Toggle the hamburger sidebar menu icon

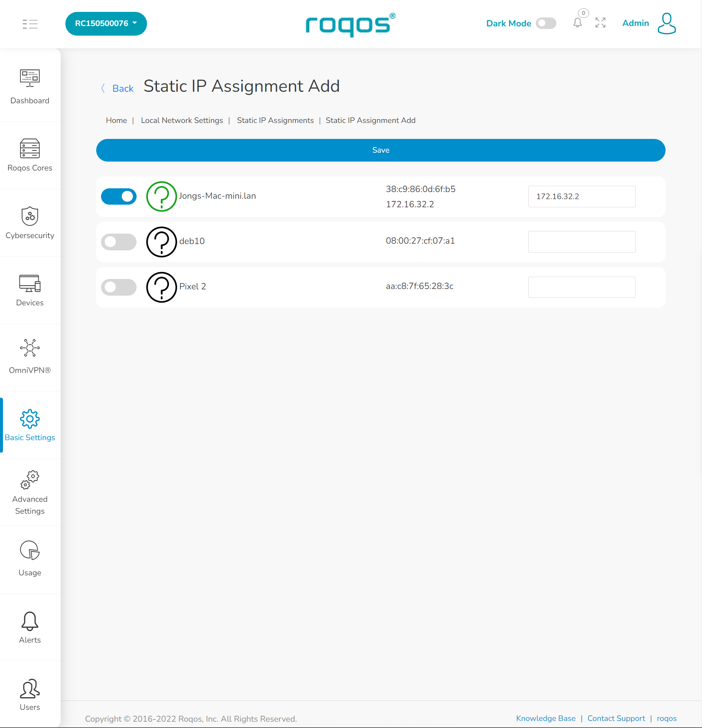tap(30, 24)
